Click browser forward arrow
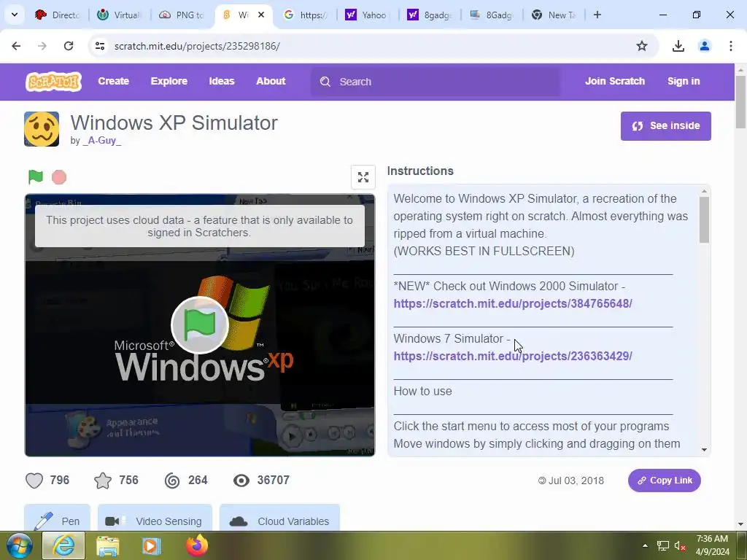 tap(42, 46)
